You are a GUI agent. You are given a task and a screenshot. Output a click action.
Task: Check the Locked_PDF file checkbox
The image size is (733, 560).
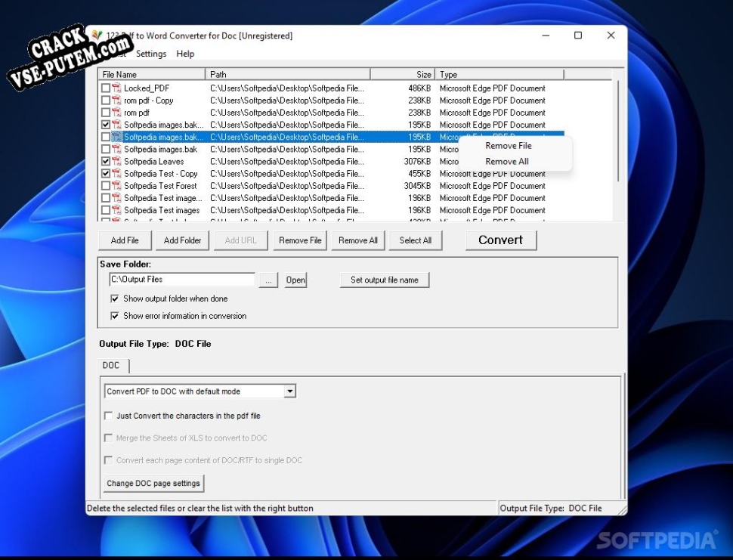click(x=106, y=88)
